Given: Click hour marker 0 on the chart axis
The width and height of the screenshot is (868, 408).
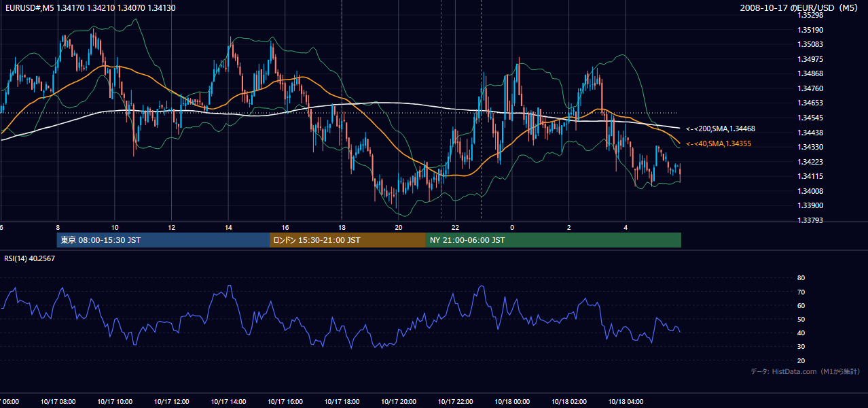Looking at the screenshot, I should coord(512,228).
